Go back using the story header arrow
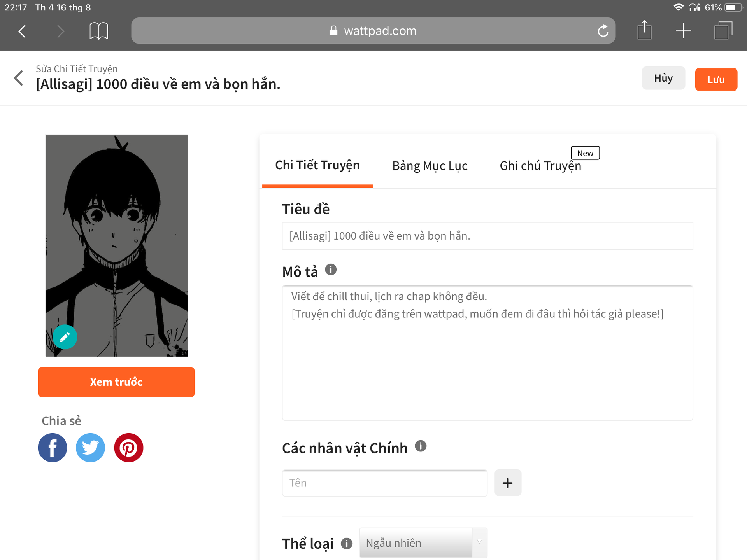This screenshot has width=747, height=560. (19, 78)
